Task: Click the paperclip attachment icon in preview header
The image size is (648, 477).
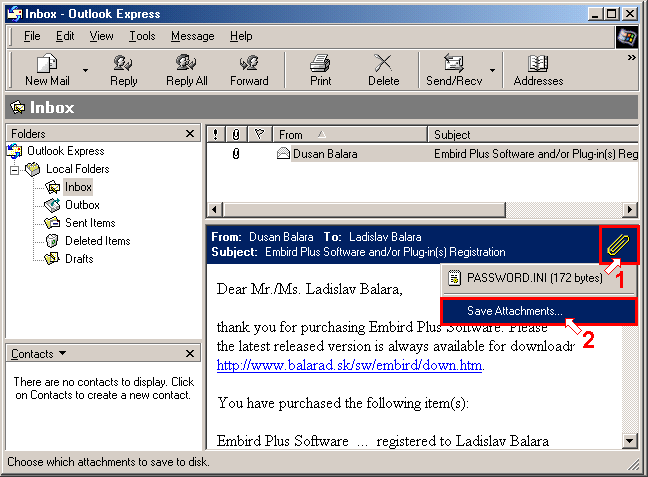Action: [x=618, y=245]
